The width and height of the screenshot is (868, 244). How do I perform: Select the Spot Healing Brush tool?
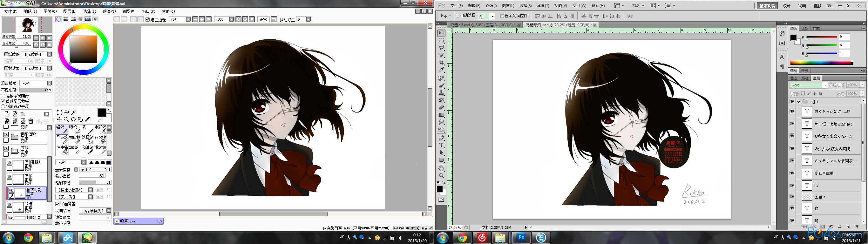tap(441, 78)
